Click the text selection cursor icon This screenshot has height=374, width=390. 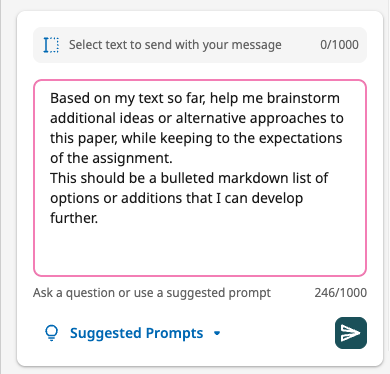point(51,45)
